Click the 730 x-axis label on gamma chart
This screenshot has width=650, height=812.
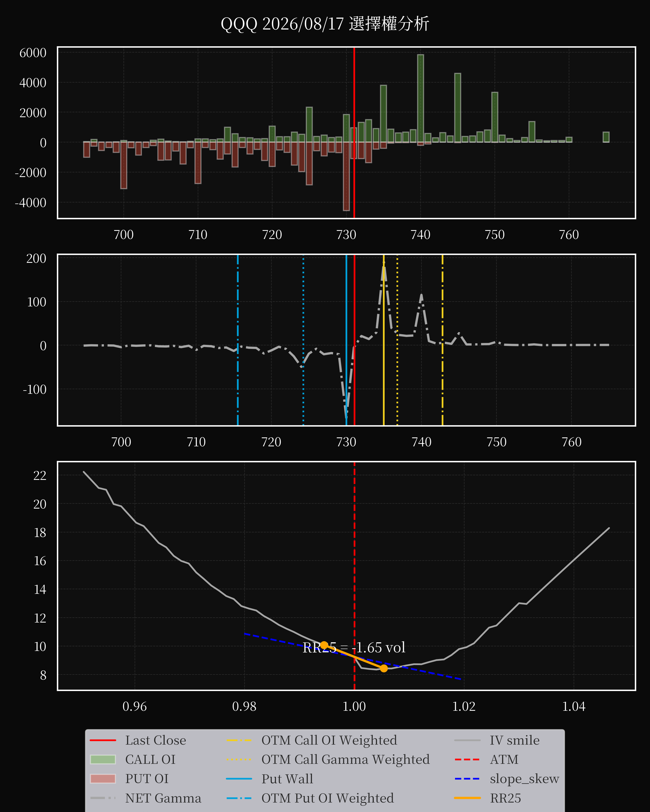[346, 442]
